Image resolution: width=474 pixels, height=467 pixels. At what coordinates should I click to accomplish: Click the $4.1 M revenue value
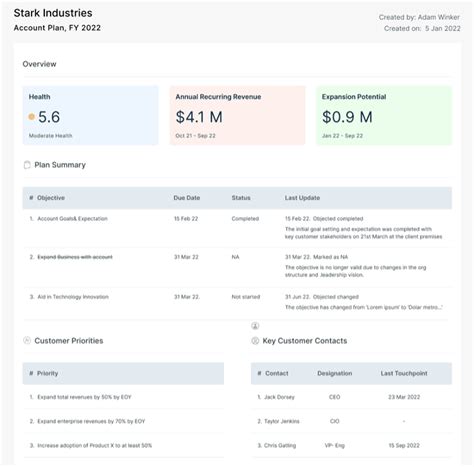199,117
